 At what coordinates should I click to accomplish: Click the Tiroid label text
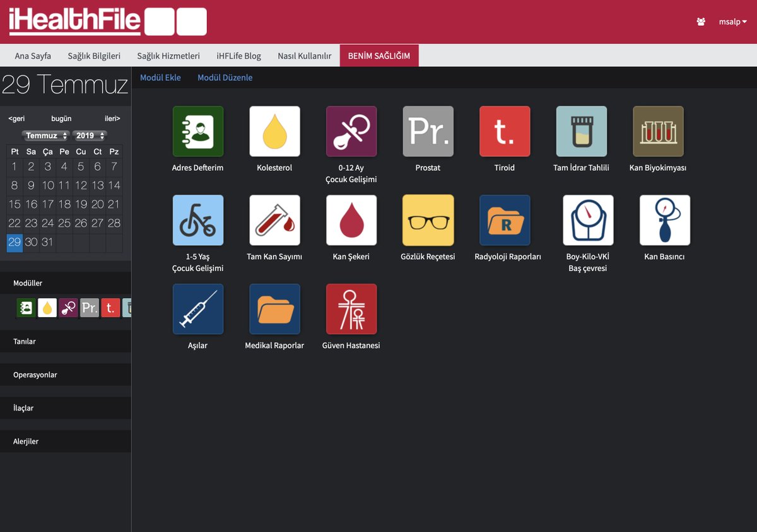click(505, 168)
